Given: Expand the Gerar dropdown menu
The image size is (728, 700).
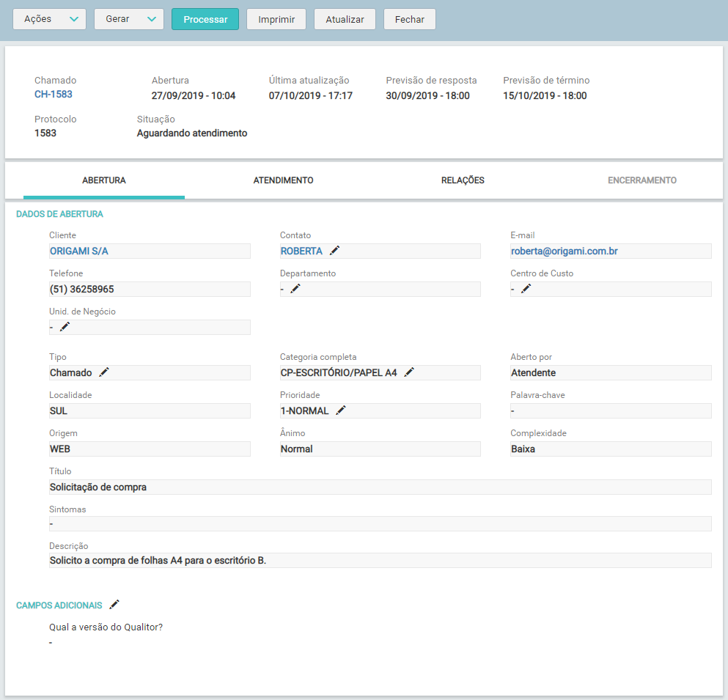Looking at the screenshot, I should click(x=128, y=19).
